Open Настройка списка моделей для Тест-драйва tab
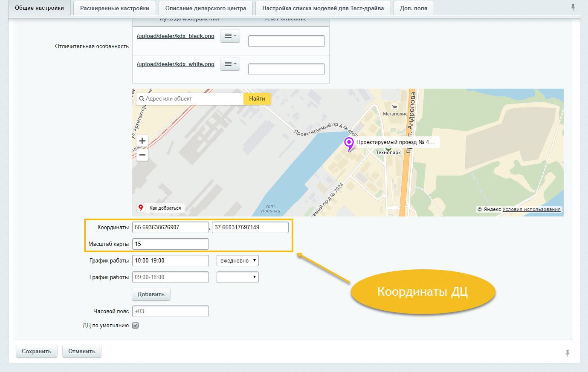The image size is (588, 372). pyautogui.click(x=323, y=8)
